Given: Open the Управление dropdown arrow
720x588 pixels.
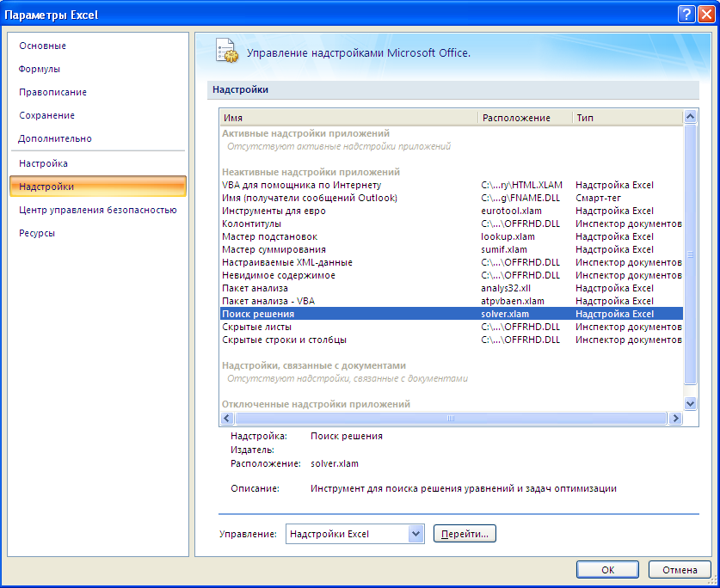Looking at the screenshot, I should 415,534.
